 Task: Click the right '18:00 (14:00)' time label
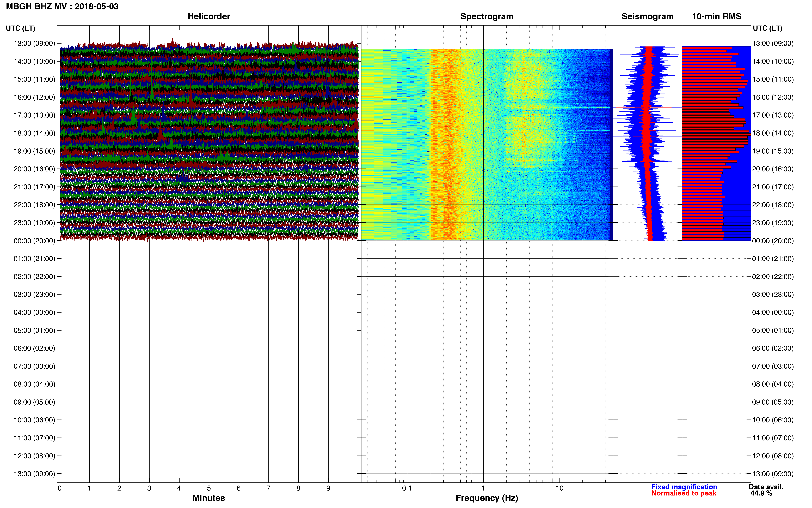tap(773, 133)
